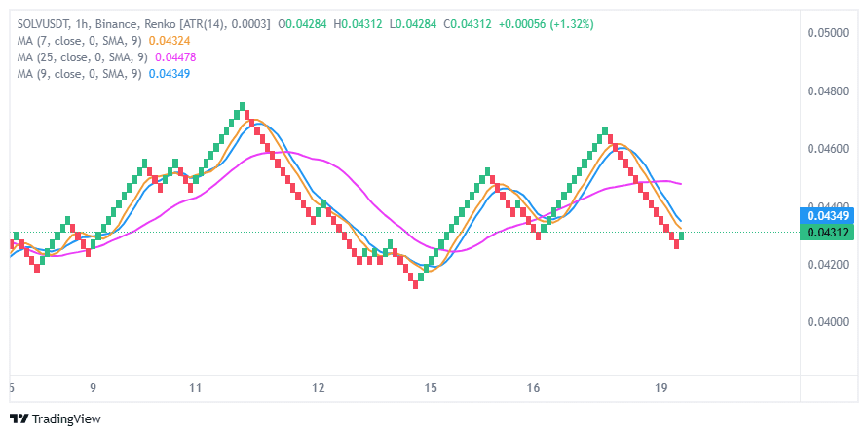Click MA 25 value 0.04478
Screen dimensions: 868x436
click(x=175, y=57)
